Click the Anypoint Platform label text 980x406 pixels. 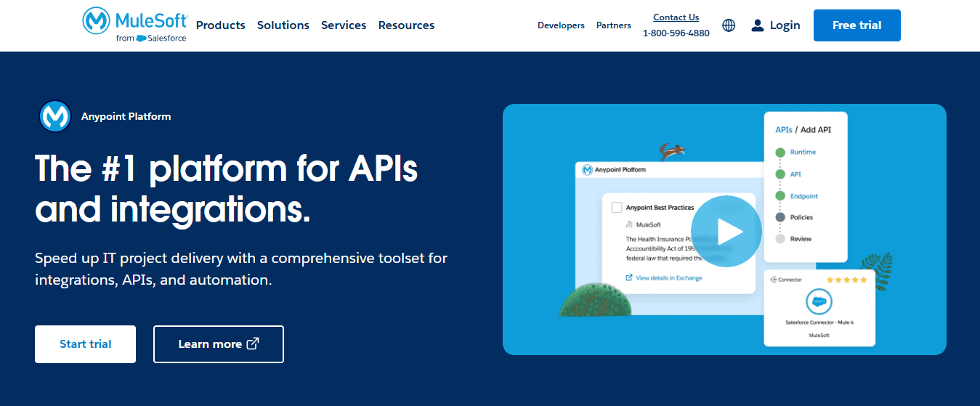pos(126,116)
